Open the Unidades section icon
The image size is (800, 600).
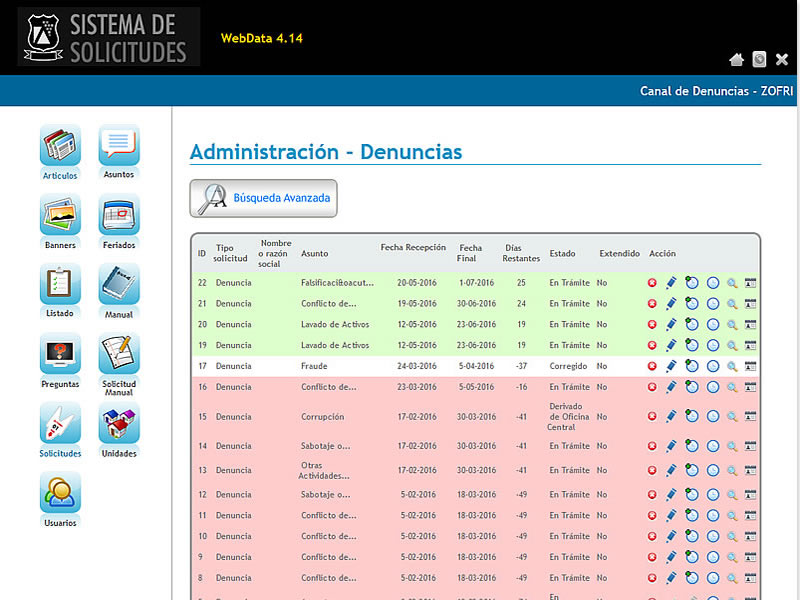(x=119, y=424)
